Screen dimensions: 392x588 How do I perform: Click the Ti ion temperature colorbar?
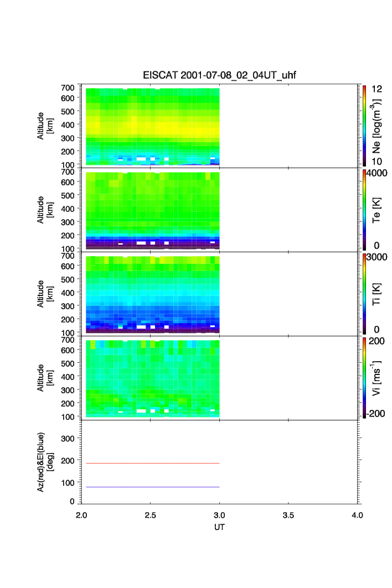(x=364, y=294)
